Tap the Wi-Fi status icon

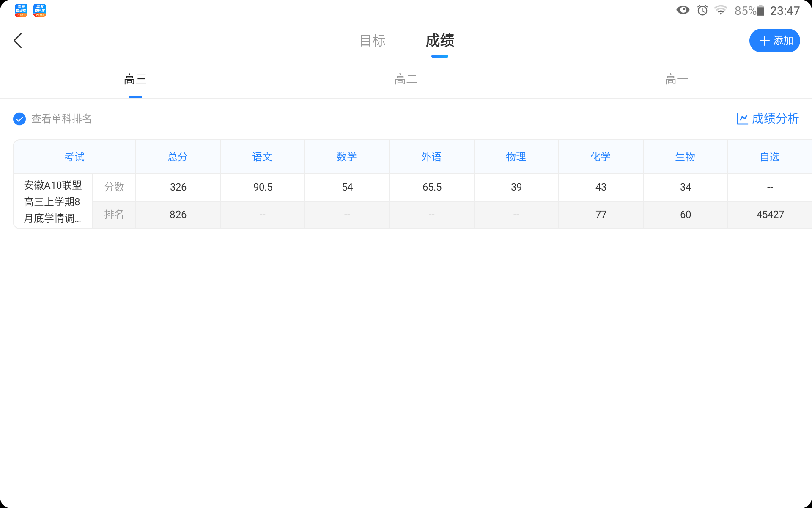pos(721,10)
